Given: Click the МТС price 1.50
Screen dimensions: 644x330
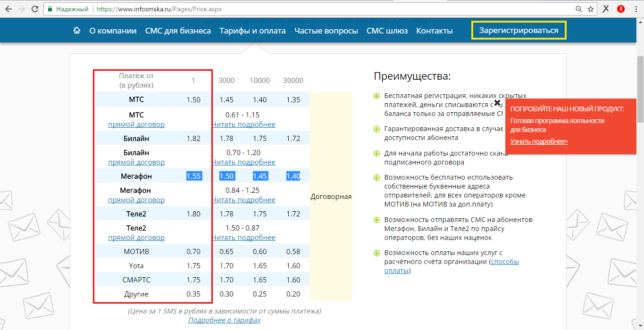Looking at the screenshot, I should pos(193,100).
